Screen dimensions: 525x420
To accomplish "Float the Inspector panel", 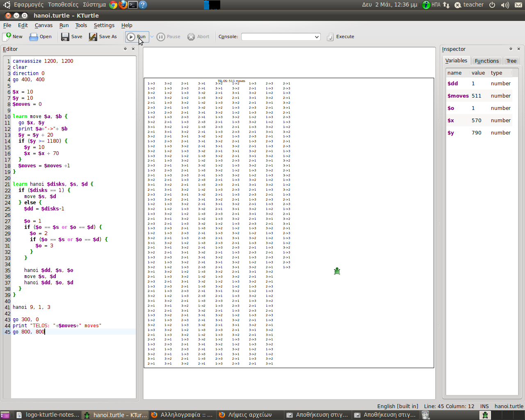I will (x=511, y=49).
